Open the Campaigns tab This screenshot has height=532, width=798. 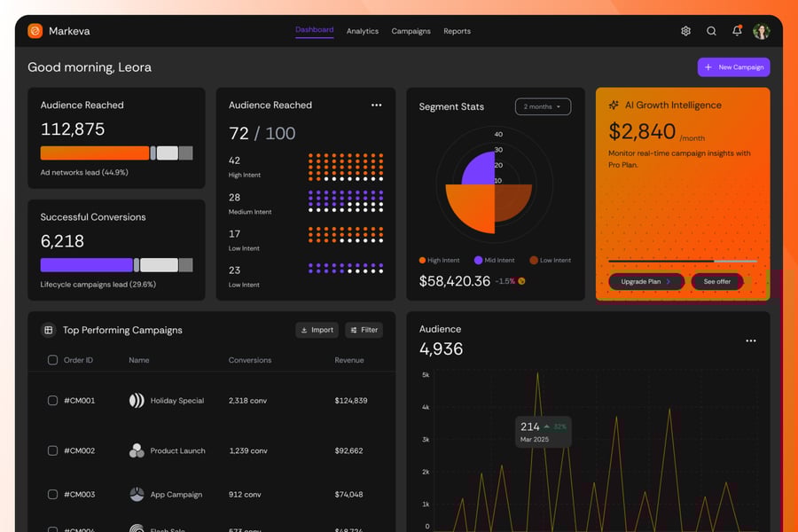coord(411,31)
